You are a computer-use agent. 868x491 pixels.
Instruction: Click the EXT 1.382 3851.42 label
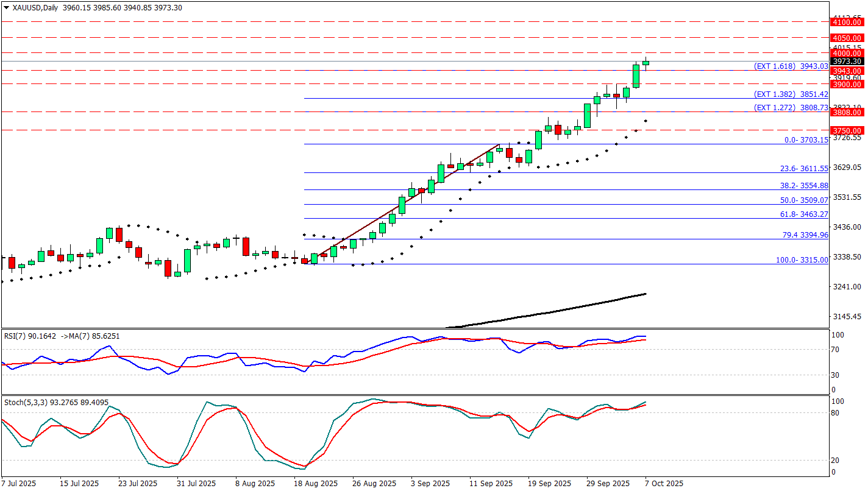791,94
